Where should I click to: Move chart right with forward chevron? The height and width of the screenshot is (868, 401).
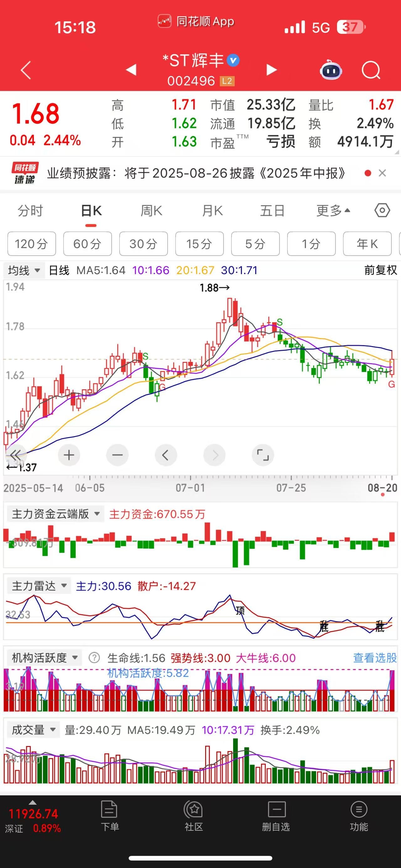[x=214, y=455]
